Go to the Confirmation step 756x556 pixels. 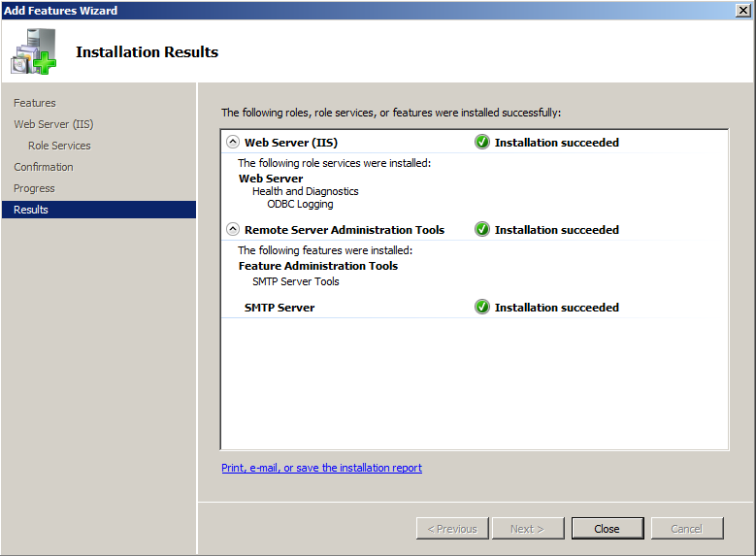(x=44, y=167)
